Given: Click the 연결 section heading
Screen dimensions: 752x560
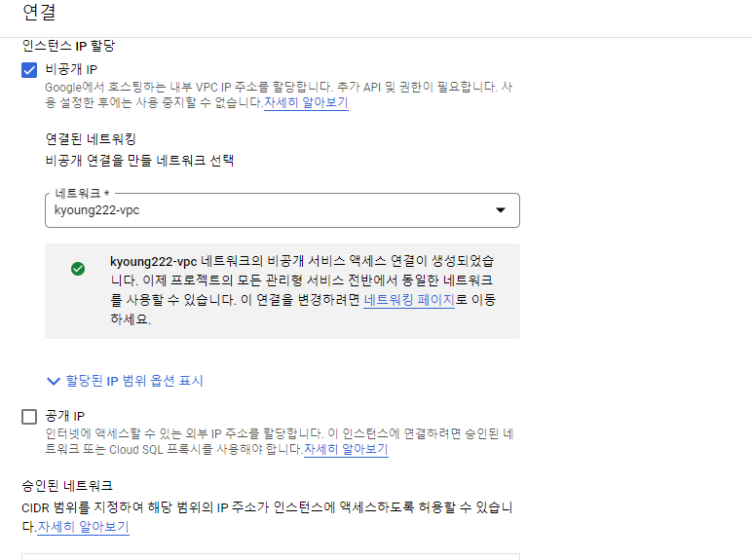Looking at the screenshot, I should click(x=39, y=13).
